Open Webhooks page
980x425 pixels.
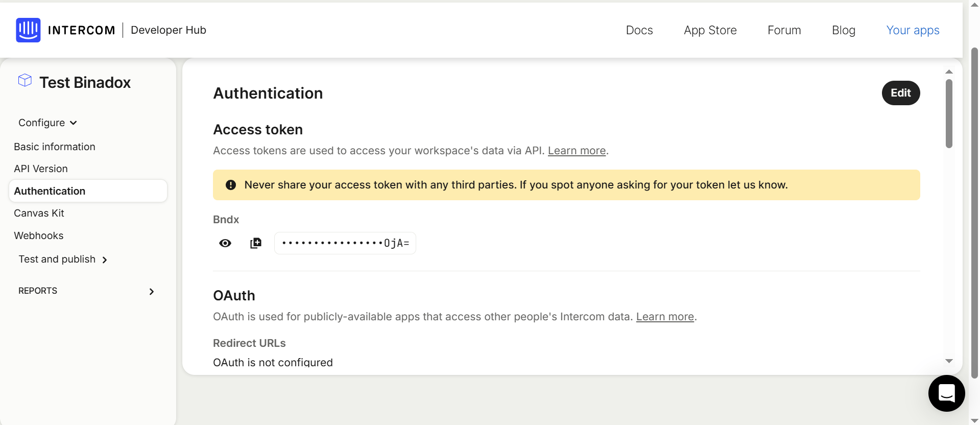[39, 235]
